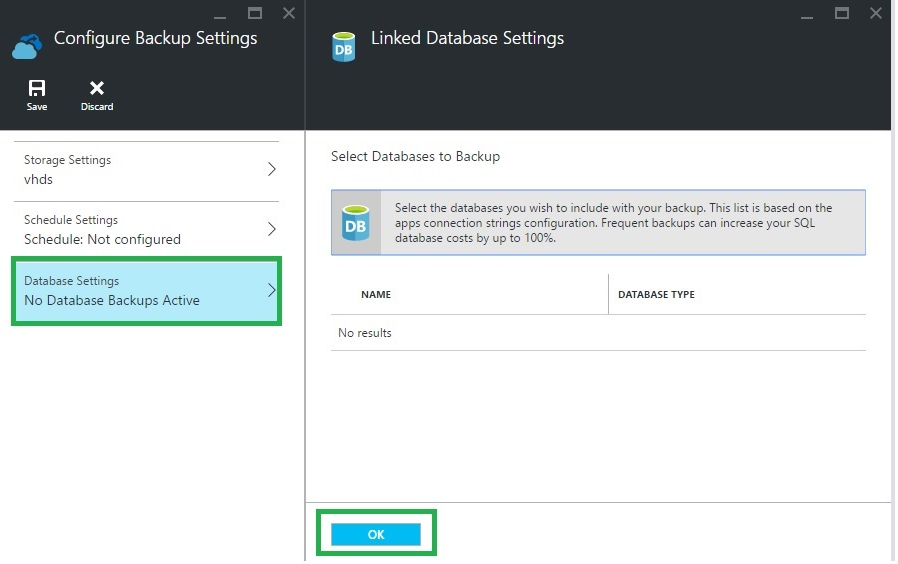Close the Linked Database Settings blade
Image resolution: width=898 pixels, height=564 pixels.
pyautogui.click(x=876, y=13)
